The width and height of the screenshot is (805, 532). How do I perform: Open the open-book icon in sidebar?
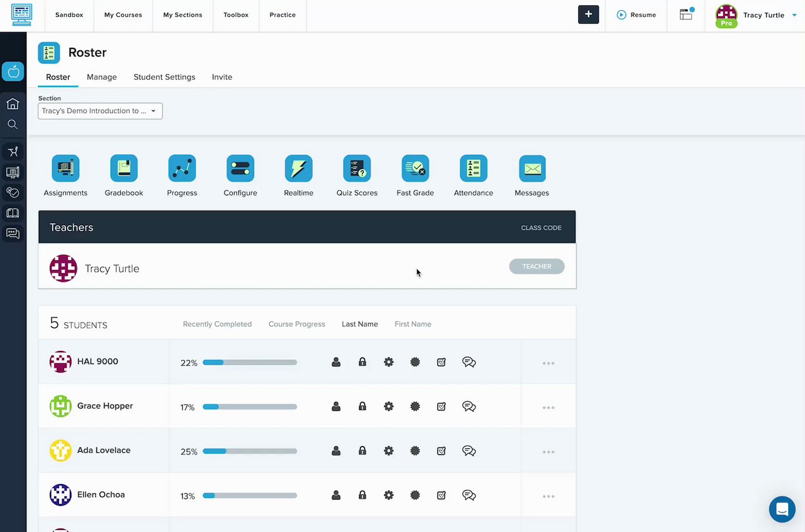coord(13,213)
